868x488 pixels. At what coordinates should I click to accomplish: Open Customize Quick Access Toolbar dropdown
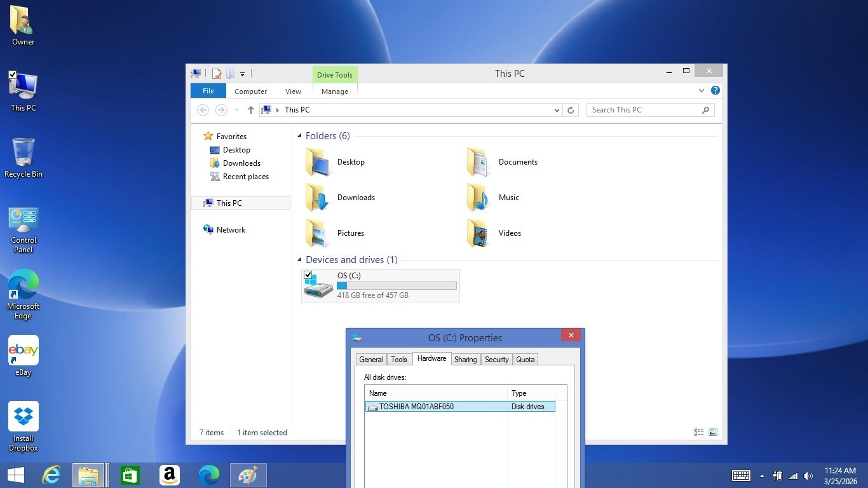(242, 74)
